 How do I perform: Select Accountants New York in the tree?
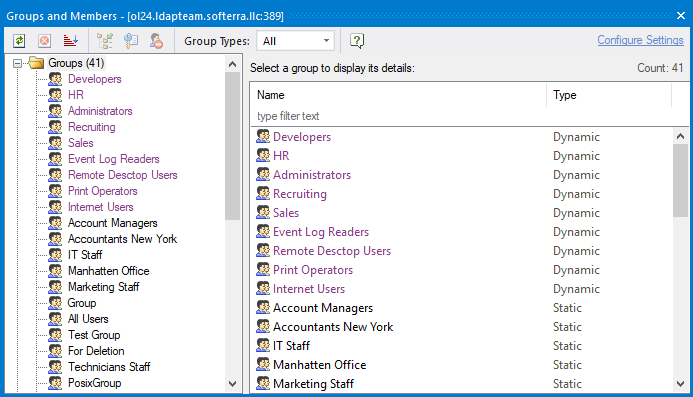(x=122, y=239)
